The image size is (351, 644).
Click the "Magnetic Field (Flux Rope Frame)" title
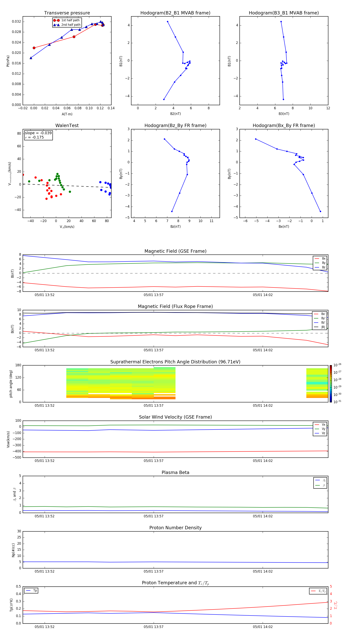click(x=175, y=307)
